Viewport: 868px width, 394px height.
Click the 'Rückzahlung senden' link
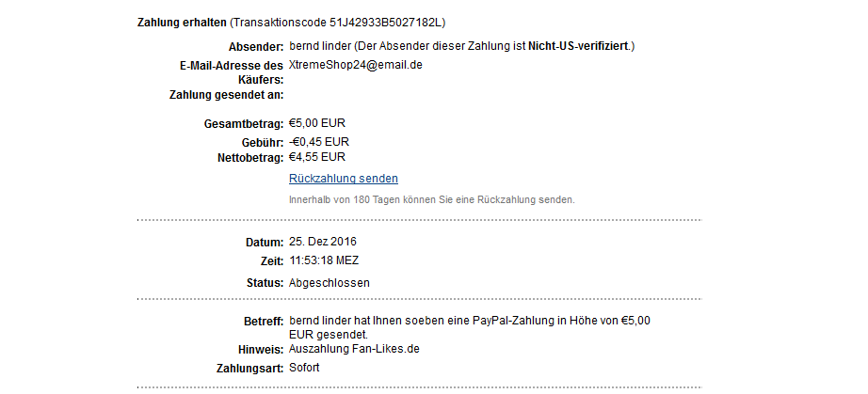coord(344,179)
